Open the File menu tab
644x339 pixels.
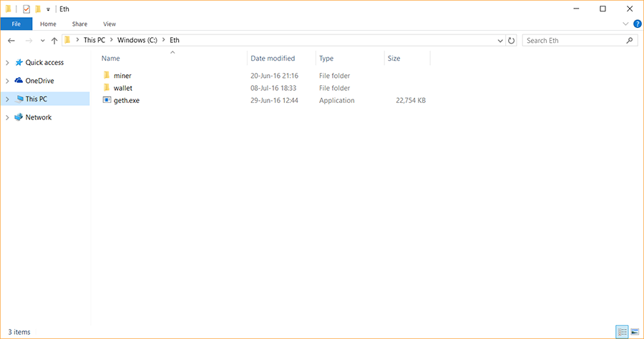(x=16, y=24)
